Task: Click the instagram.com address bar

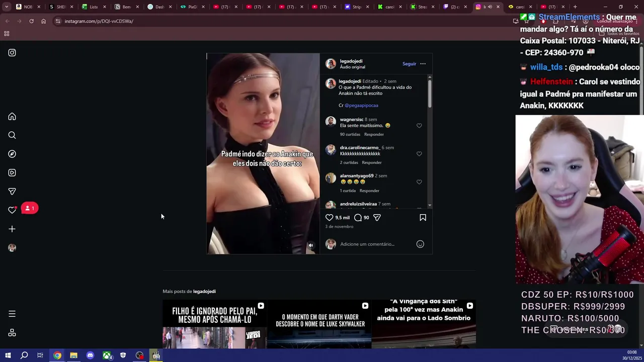Action: [x=282, y=21]
